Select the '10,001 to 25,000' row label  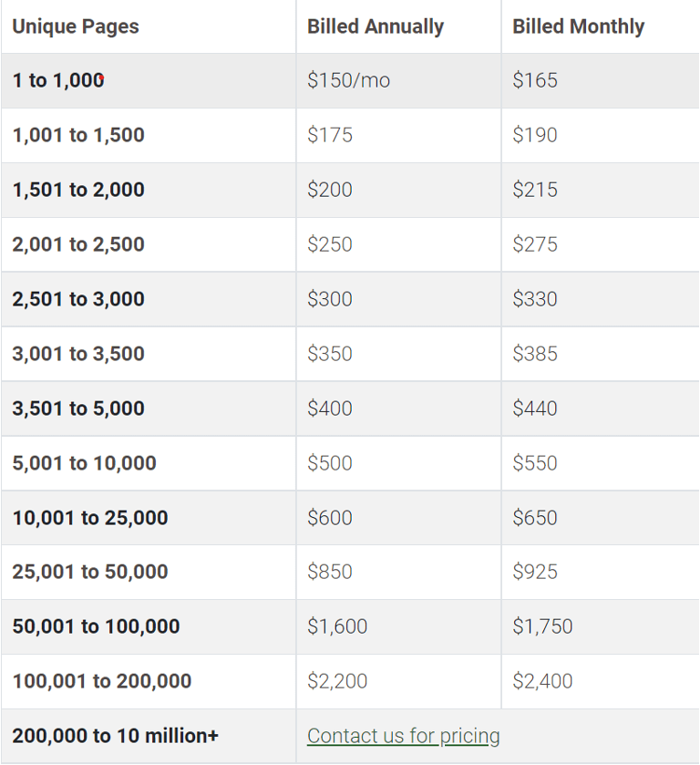pyautogui.click(x=90, y=518)
